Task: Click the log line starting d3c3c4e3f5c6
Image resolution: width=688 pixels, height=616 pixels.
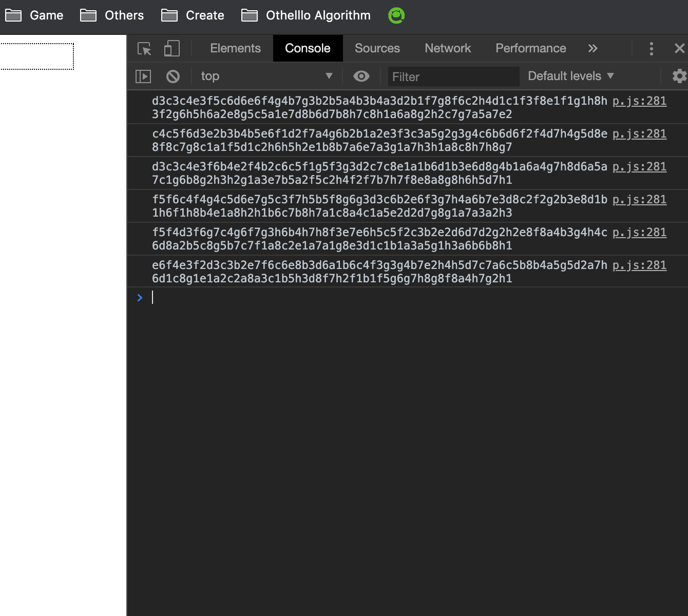Action: tap(379, 107)
